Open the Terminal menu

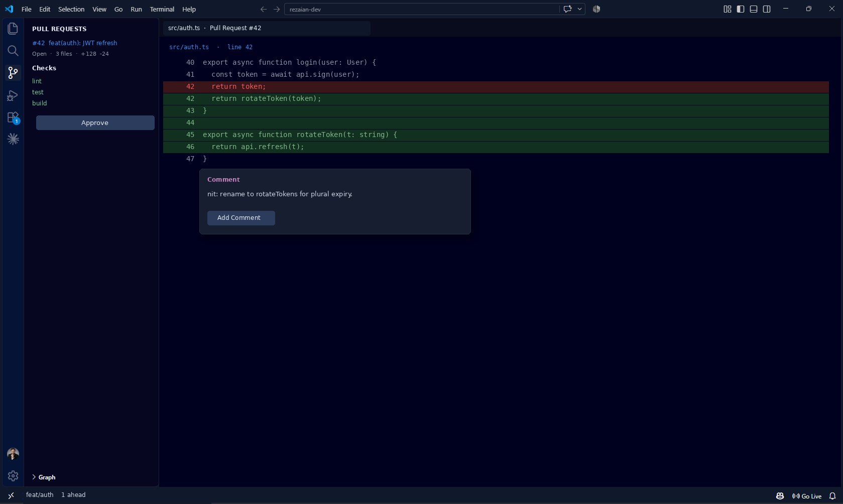pos(162,9)
